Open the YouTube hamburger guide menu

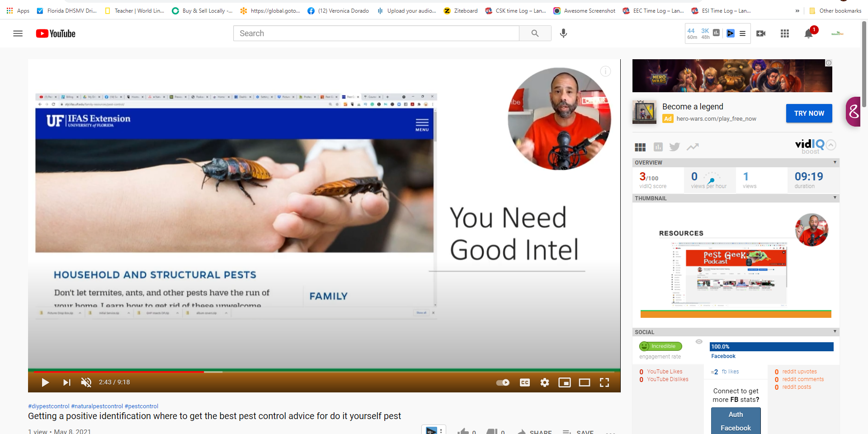[18, 33]
